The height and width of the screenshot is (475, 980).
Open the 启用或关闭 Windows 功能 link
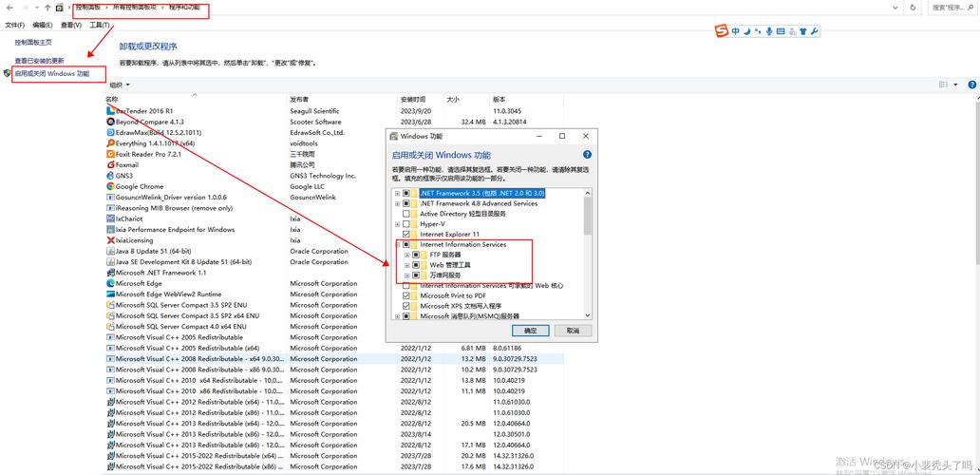coord(52,73)
